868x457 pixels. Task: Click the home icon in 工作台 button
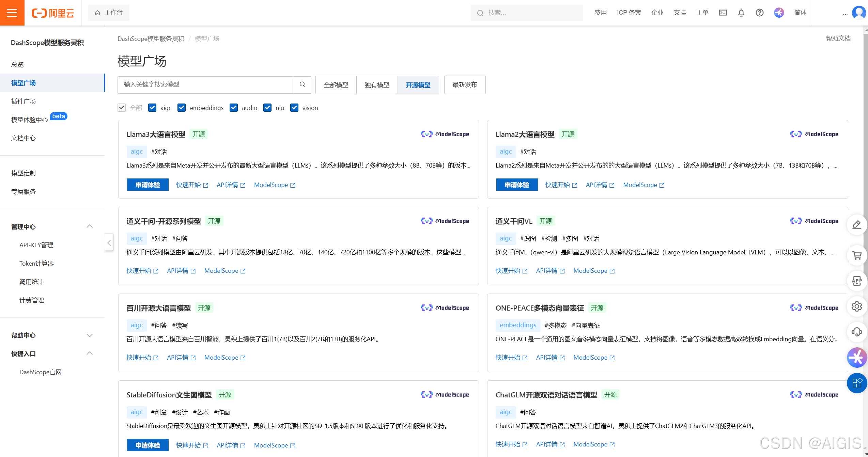pyautogui.click(x=97, y=13)
